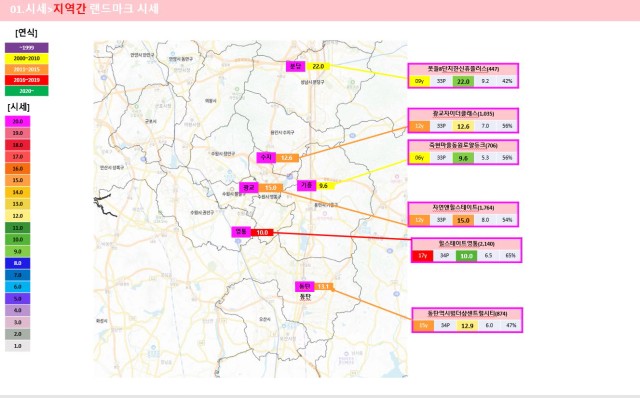Select the red 17y cell
The height and width of the screenshot is (398, 640).
click(422, 256)
